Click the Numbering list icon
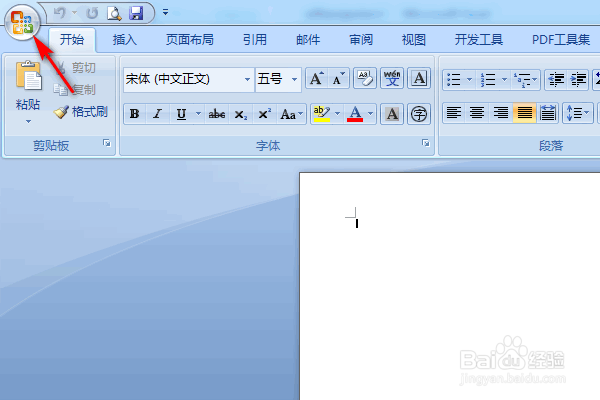 coord(488,80)
